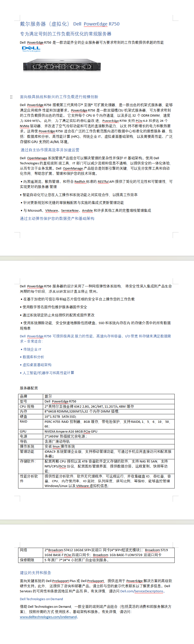Click the blue bullet 数据库和分析
194x644 pixels.
coord(32,357)
